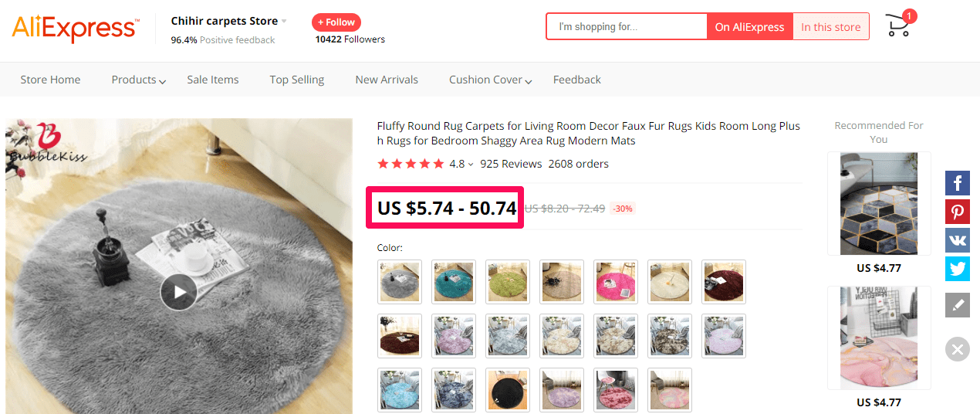Follow the Chihir carpets store
The width and height of the screenshot is (980, 414).
[336, 22]
